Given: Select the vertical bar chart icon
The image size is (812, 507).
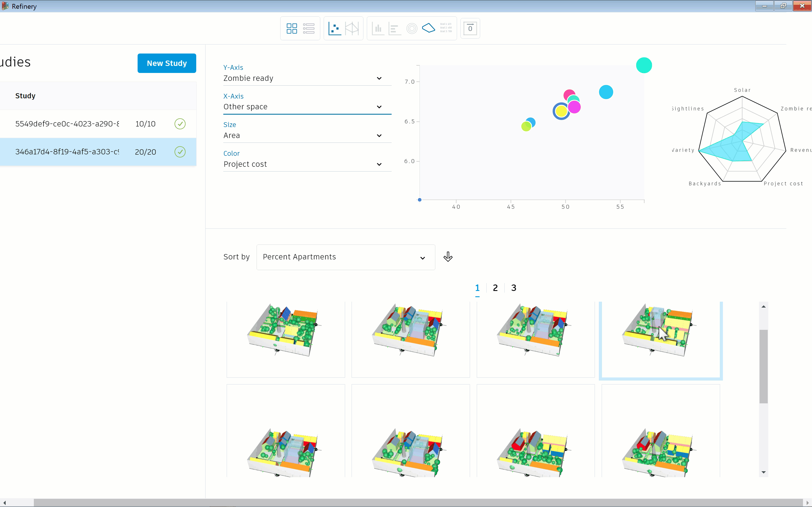Looking at the screenshot, I should [x=378, y=28].
